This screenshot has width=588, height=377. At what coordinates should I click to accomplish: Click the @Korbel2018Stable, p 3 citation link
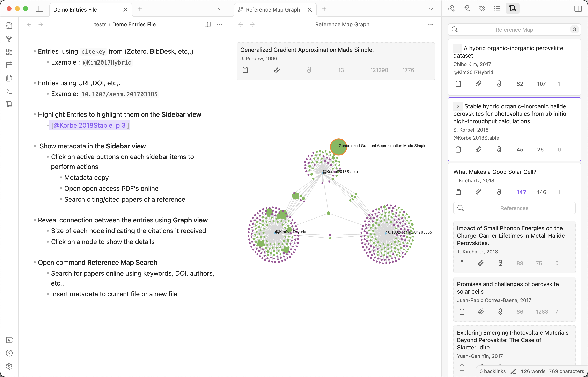89,125
